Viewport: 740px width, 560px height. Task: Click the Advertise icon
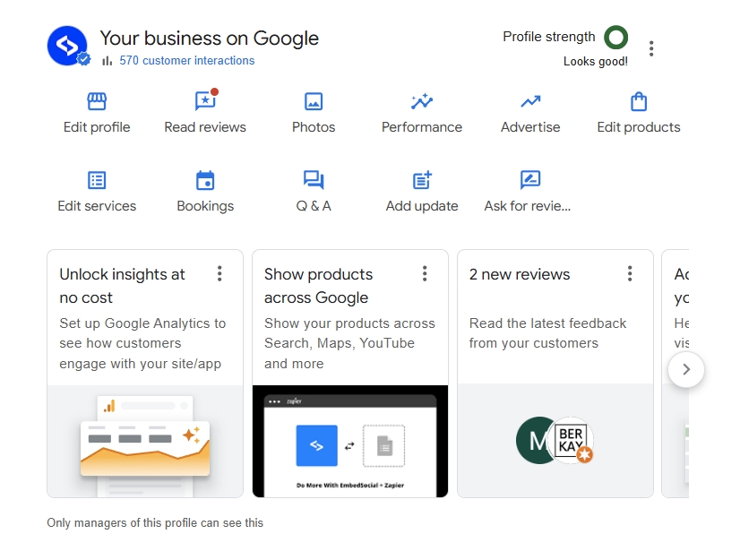click(x=529, y=102)
